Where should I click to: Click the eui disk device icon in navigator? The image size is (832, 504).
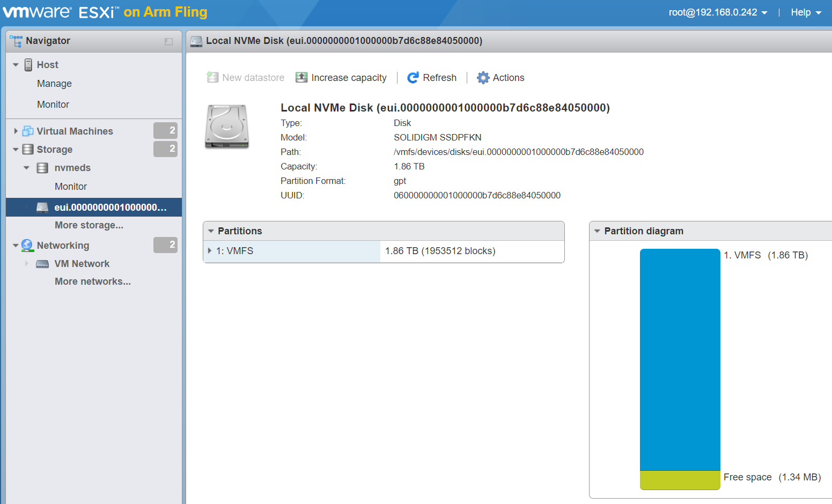click(x=42, y=207)
